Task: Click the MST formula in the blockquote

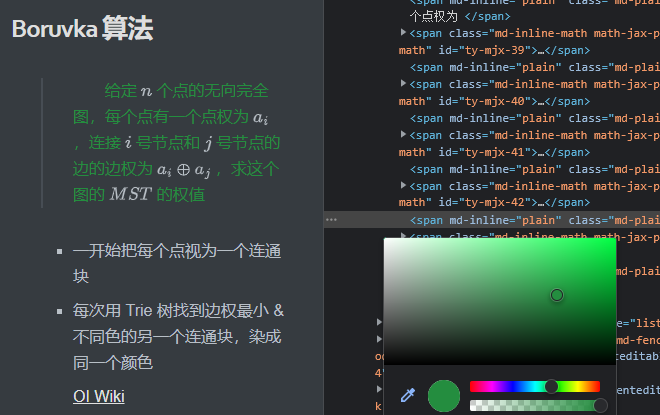Action: click(130, 194)
